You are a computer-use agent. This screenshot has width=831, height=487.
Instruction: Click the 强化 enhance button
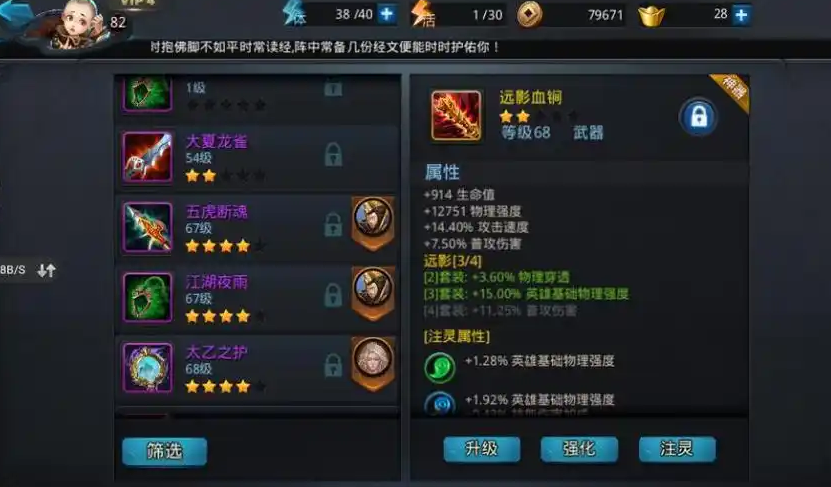[579, 449]
